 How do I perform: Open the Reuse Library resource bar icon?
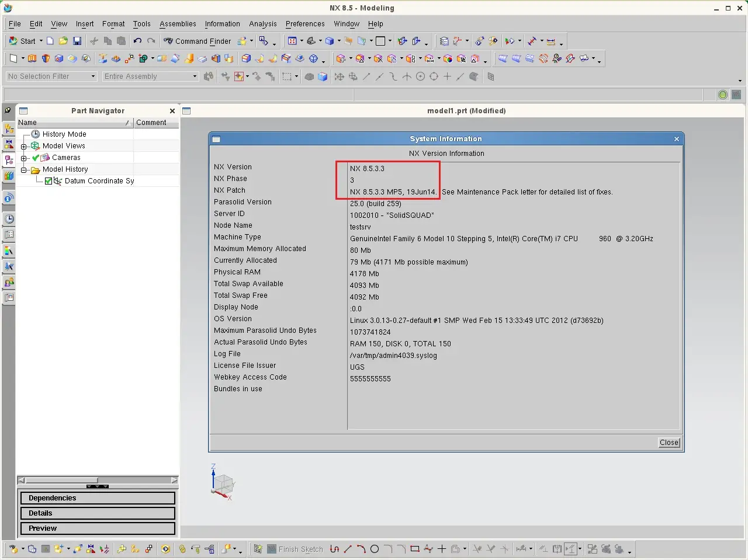click(9, 175)
